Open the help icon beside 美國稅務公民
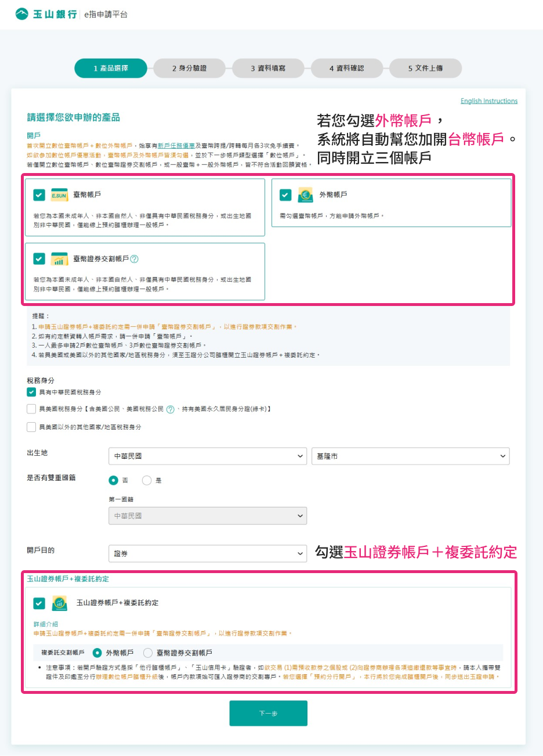Image resolution: width=543 pixels, height=756 pixels. click(x=171, y=409)
